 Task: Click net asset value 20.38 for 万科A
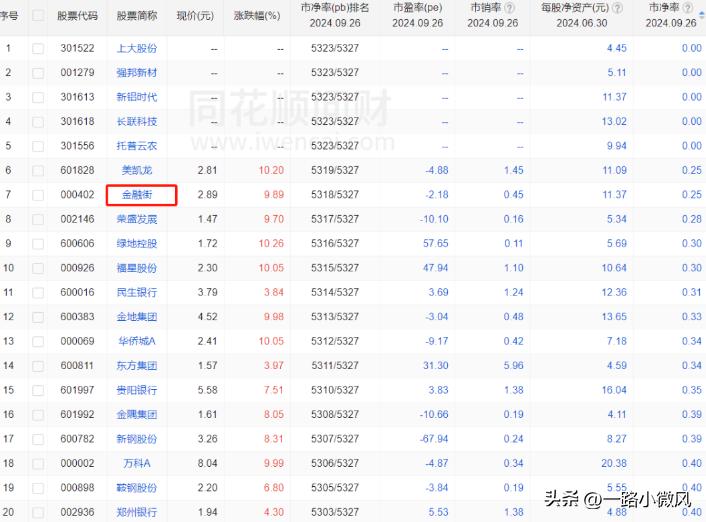click(614, 463)
